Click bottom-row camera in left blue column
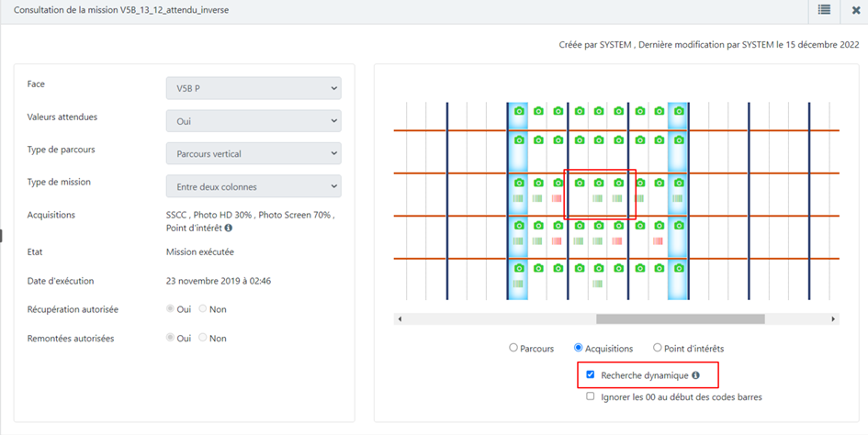Viewport: 868px width, 435px height. [x=519, y=268]
